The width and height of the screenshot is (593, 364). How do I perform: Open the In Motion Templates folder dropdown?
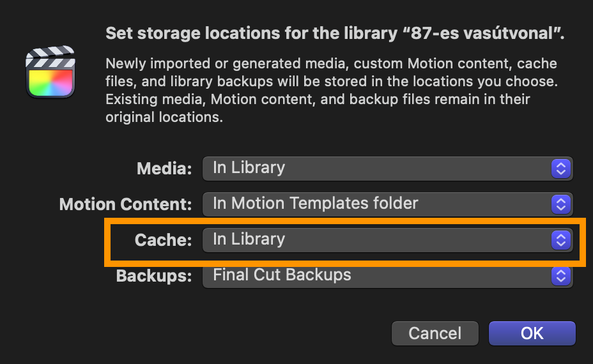click(388, 204)
